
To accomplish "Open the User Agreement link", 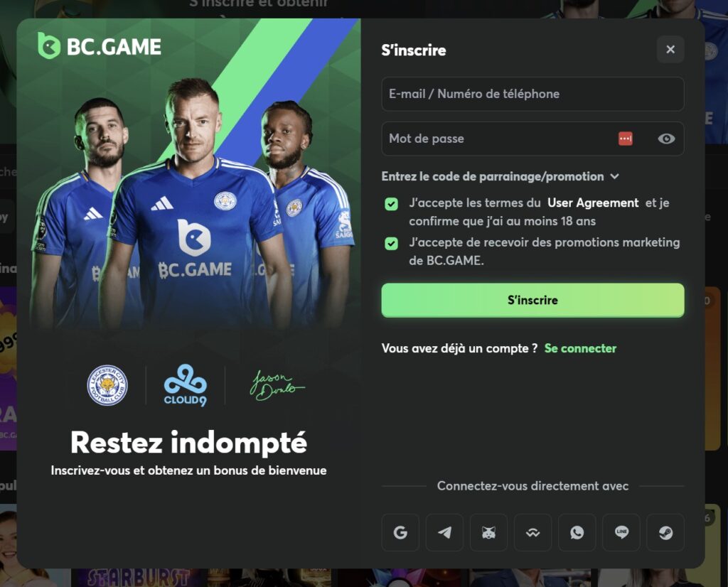I will pyautogui.click(x=593, y=203).
